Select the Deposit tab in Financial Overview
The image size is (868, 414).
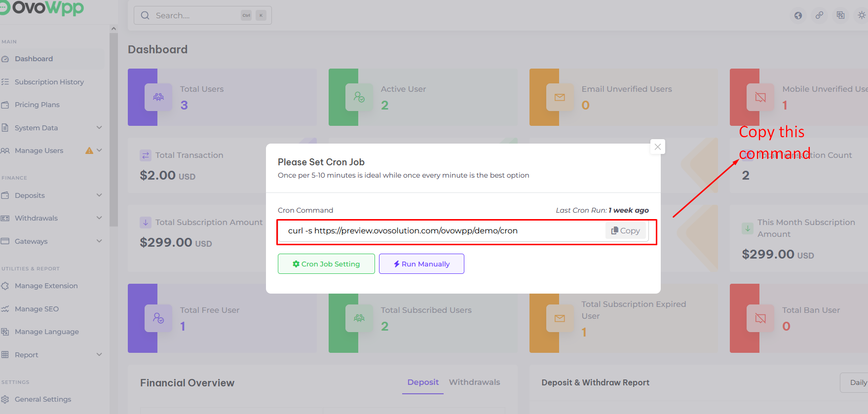[x=423, y=382]
